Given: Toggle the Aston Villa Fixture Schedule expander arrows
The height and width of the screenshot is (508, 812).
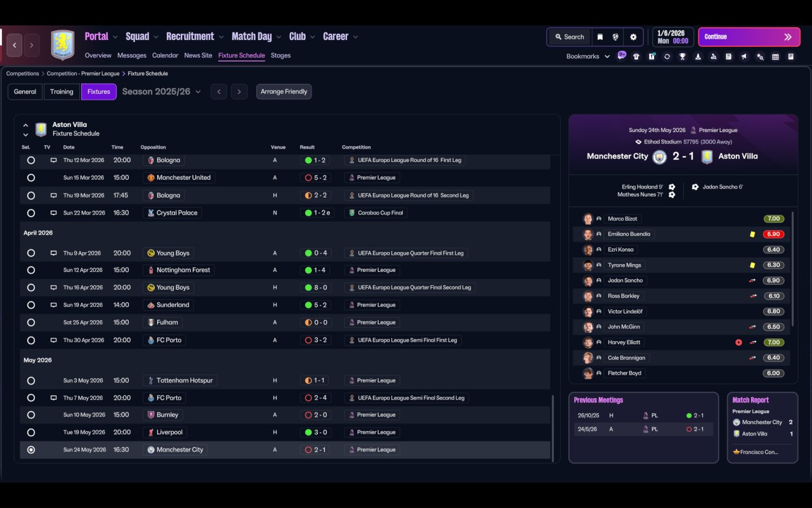Looking at the screenshot, I should (x=25, y=130).
